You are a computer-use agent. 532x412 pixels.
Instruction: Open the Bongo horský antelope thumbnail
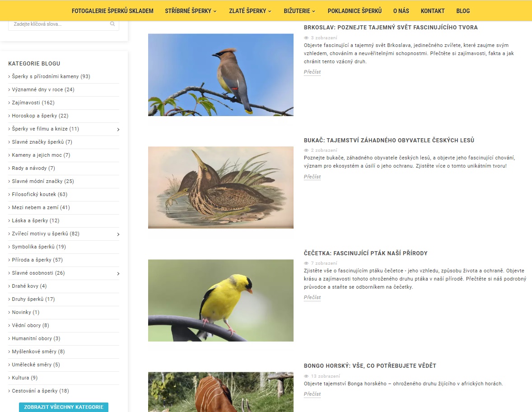tap(220, 392)
